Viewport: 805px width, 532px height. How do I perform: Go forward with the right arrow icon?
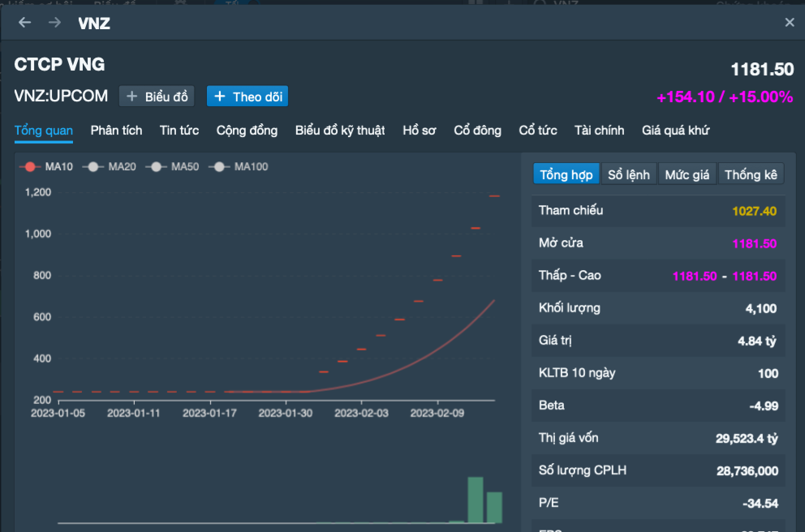click(54, 23)
